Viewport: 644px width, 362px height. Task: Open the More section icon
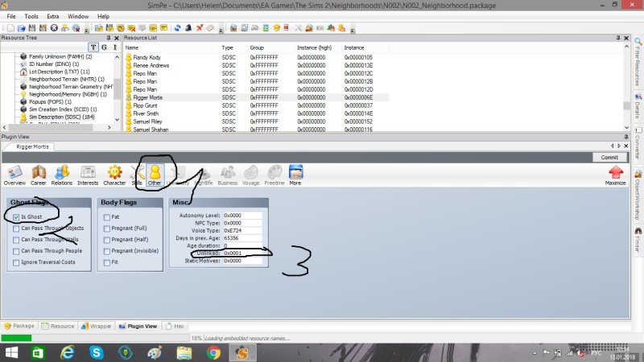[295, 175]
